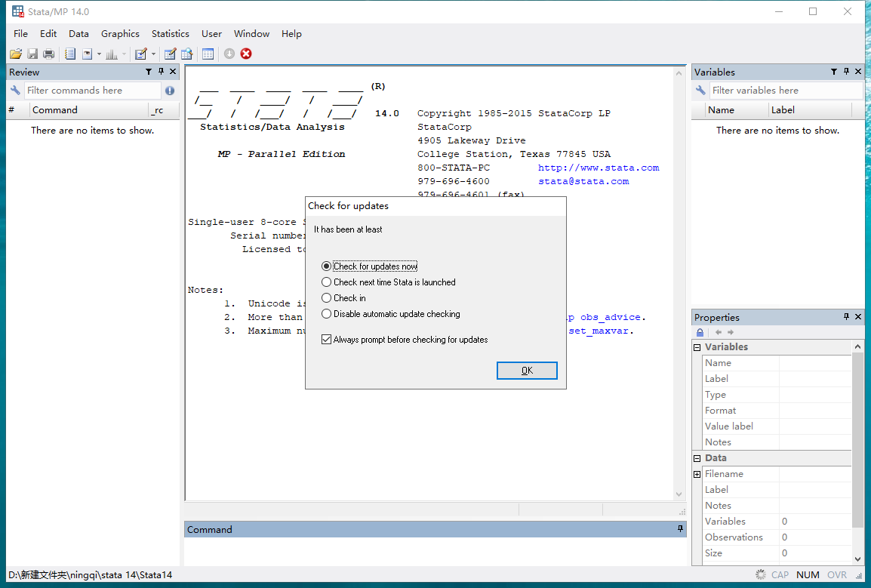Pin the Review panel

click(161, 72)
